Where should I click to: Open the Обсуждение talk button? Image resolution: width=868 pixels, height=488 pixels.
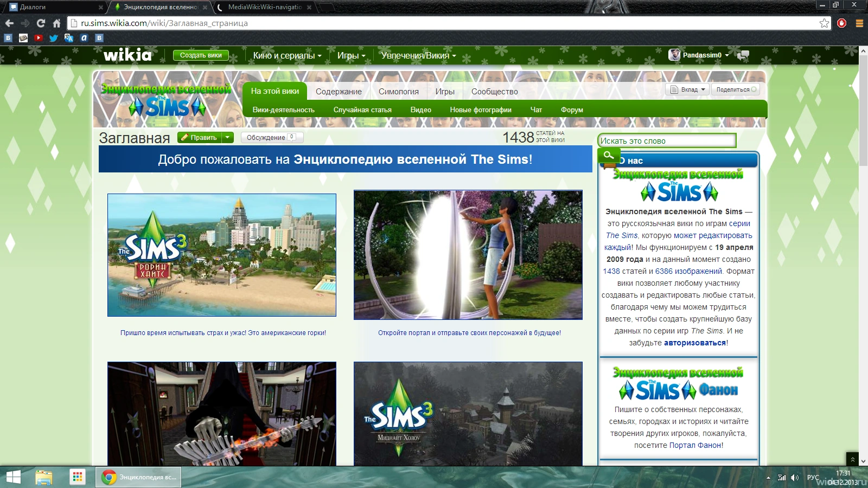[x=272, y=138]
